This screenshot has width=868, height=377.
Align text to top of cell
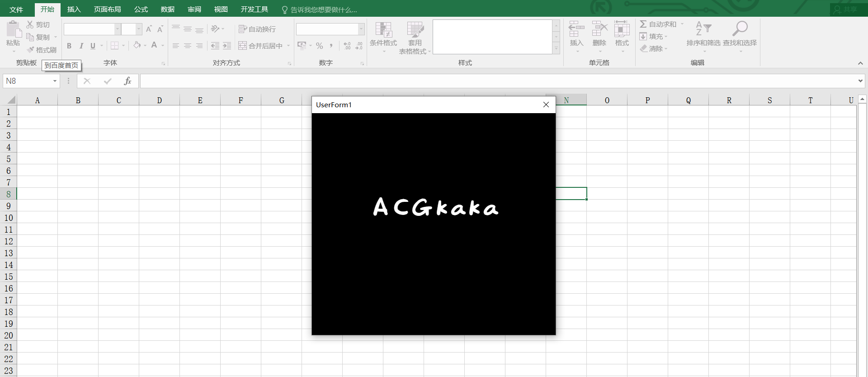176,29
